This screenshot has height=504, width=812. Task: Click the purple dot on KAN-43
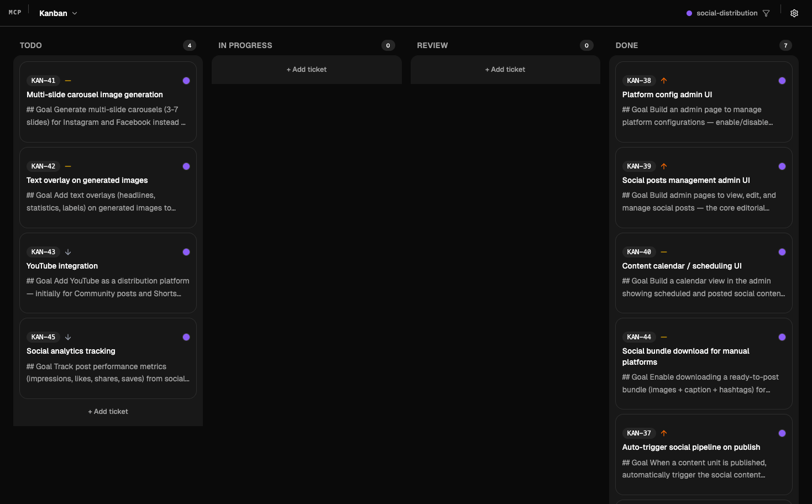click(186, 252)
